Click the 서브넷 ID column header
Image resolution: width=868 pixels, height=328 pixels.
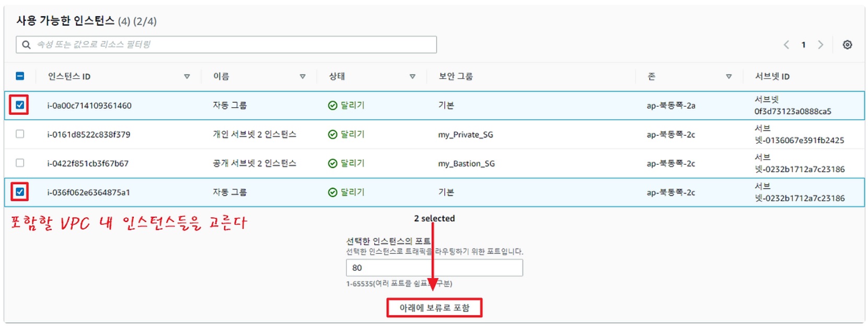point(772,76)
